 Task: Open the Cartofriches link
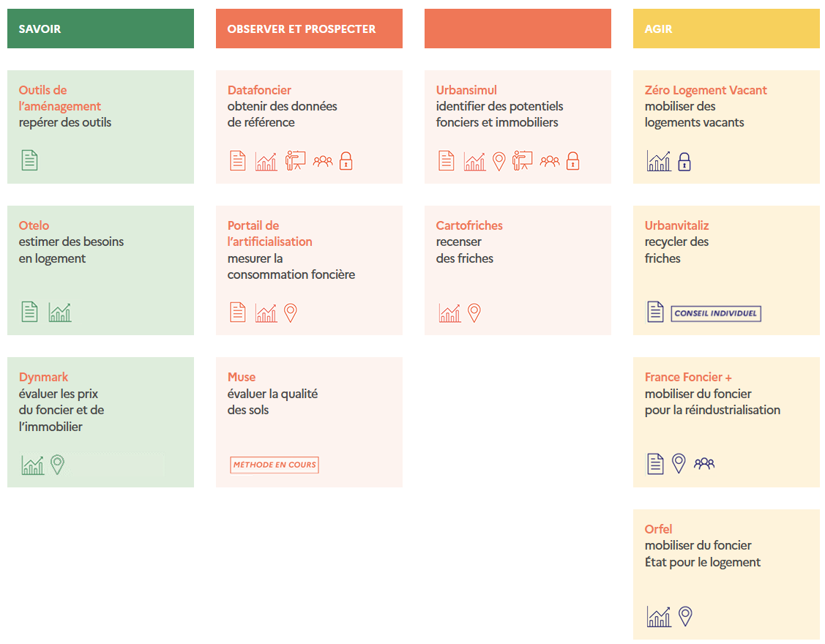coord(469,225)
